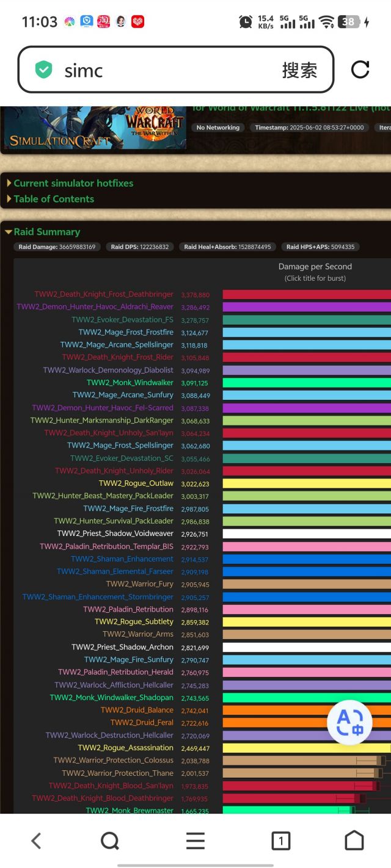This screenshot has width=391, height=868.
Task: Click the SimulationCraft logo banner
Action: click(x=95, y=127)
